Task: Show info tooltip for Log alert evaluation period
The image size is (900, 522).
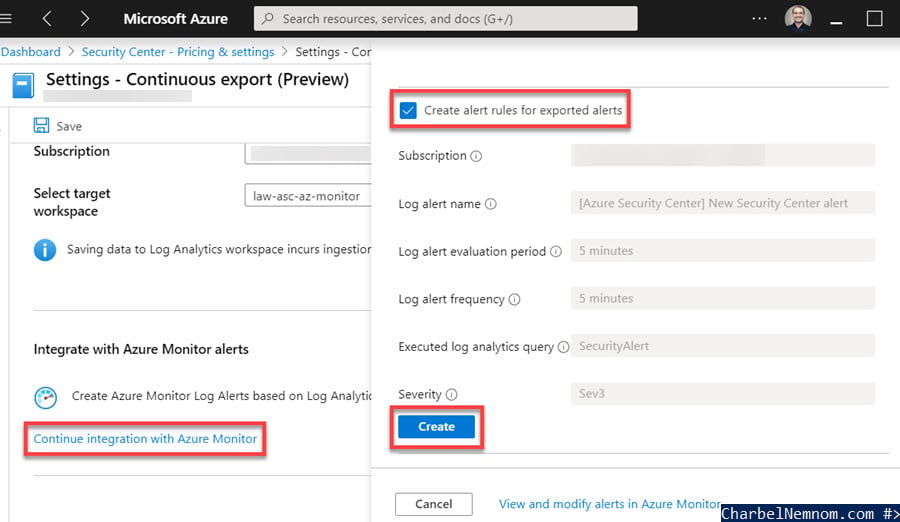Action: pyautogui.click(x=556, y=252)
